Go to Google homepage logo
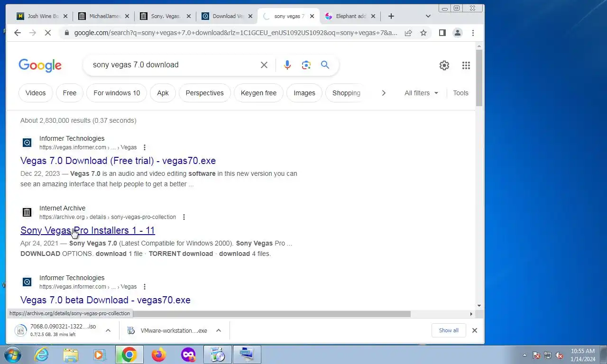The height and width of the screenshot is (364, 607). (x=40, y=65)
